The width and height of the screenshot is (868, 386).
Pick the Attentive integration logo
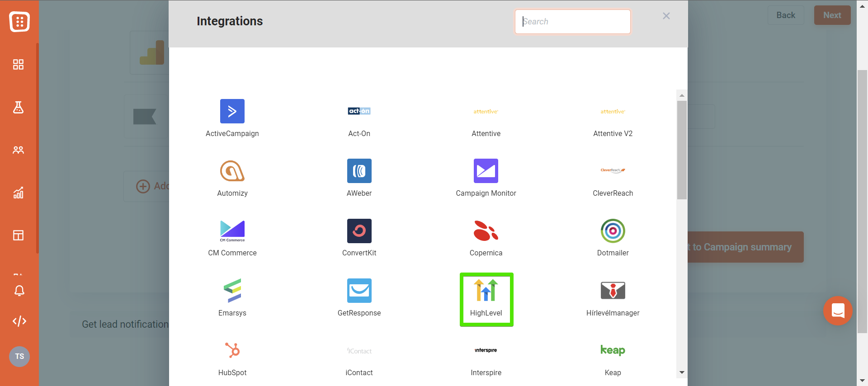486,111
